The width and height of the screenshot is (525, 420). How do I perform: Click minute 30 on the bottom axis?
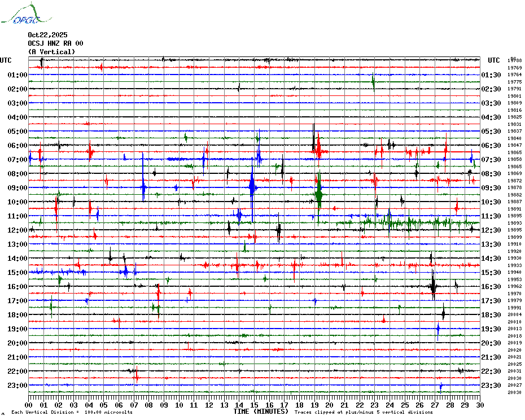point(479,405)
